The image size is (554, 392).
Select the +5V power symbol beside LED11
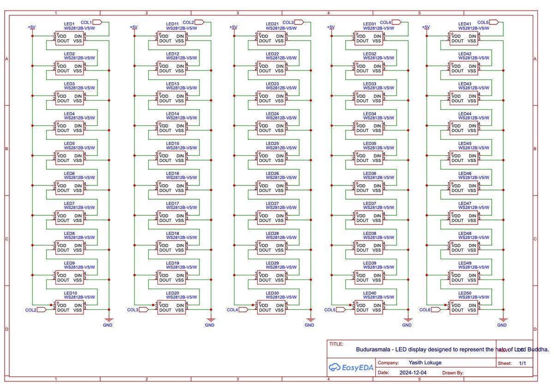tap(133, 29)
